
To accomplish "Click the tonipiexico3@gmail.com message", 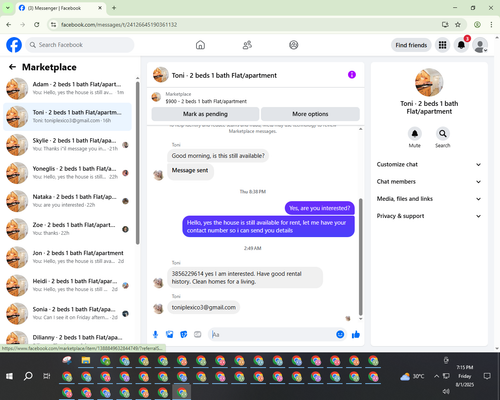I will [204, 307].
